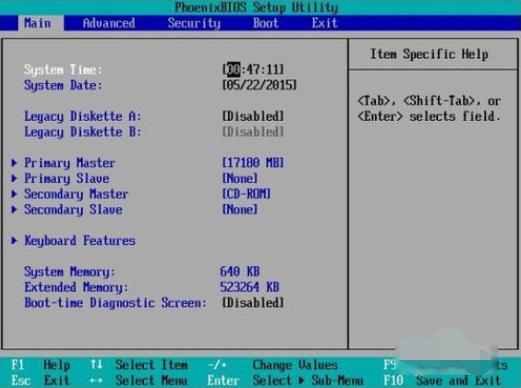Select the System Date value field
This screenshot has width=521, height=388.
(x=259, y=85)
